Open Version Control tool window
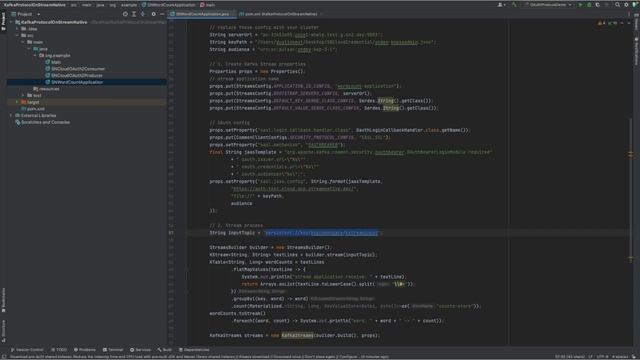 click(x=27, y=350)
